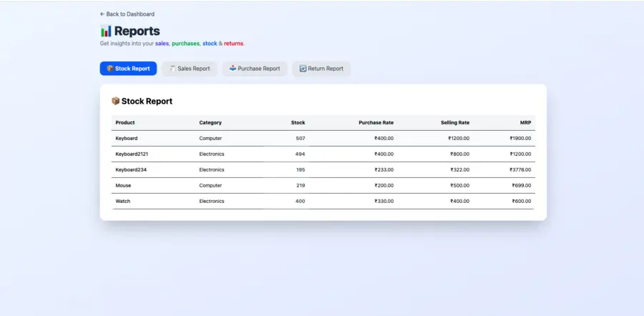
Task: Click purchase rate ₹400.00 in Keyboard2121 row
Action: [x=384, y=154]
